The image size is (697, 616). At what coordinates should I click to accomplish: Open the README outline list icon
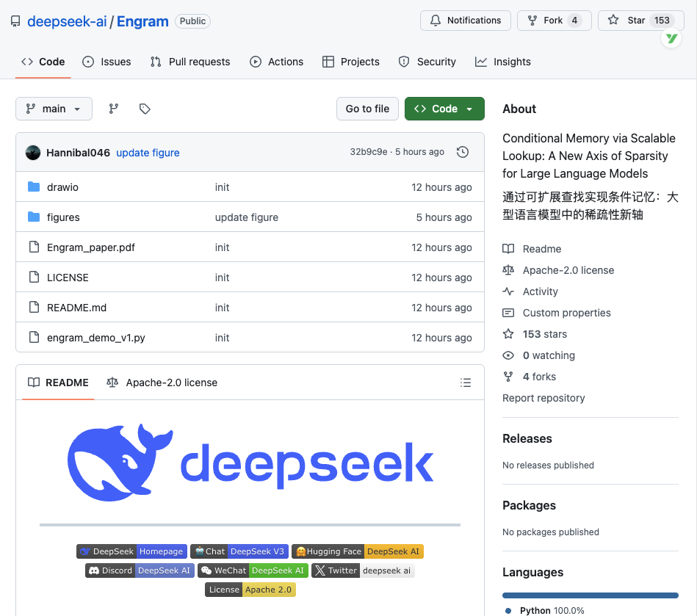466,383
